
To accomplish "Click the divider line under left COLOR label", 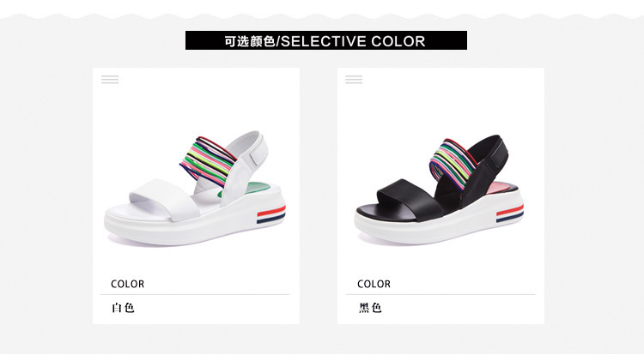I will pyautogui.click(x=195, y=294).
